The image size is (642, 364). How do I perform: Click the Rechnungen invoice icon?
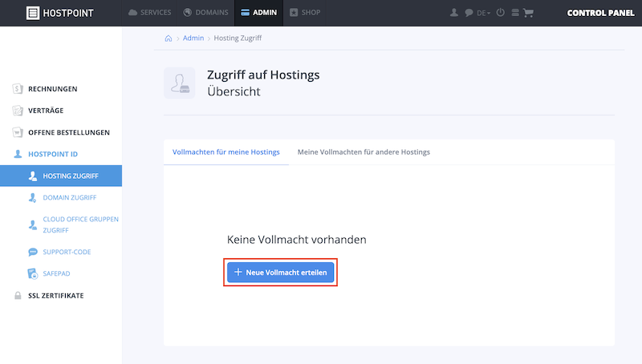[x=18, y=89]
